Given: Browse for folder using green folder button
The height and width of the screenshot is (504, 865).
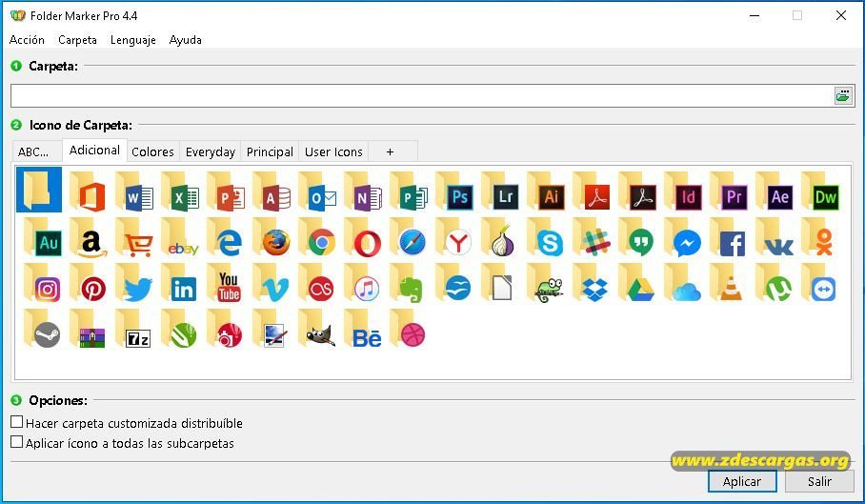Looking at the screenshot, I should click(843, 96).
